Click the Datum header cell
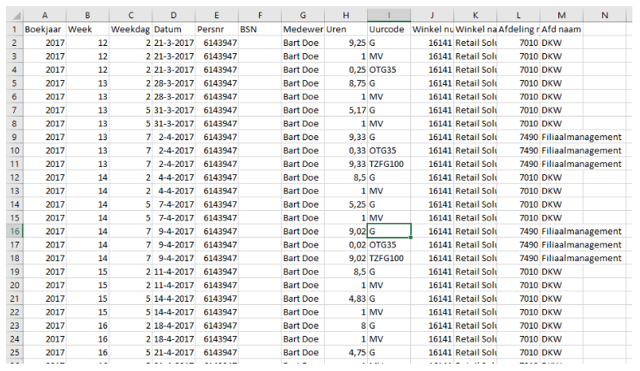Image resolution: width=640 pixels, height=371 pixels. click(x=173, y=29)
